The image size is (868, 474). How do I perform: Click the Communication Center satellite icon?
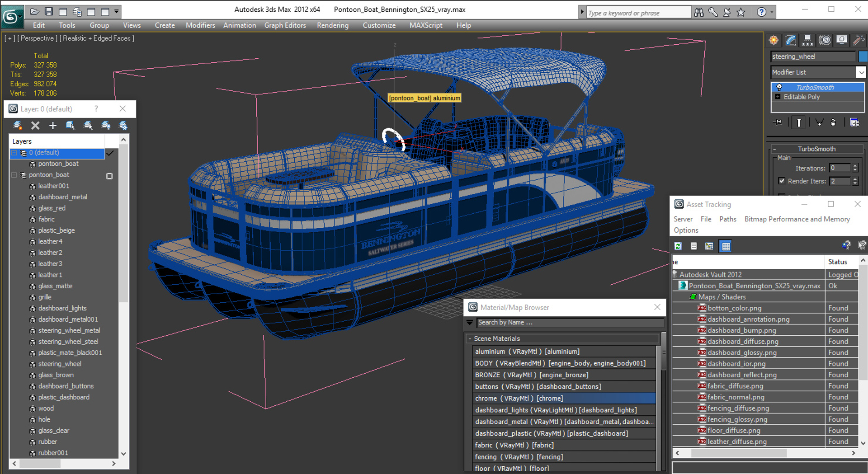click(x=727, y=12)
